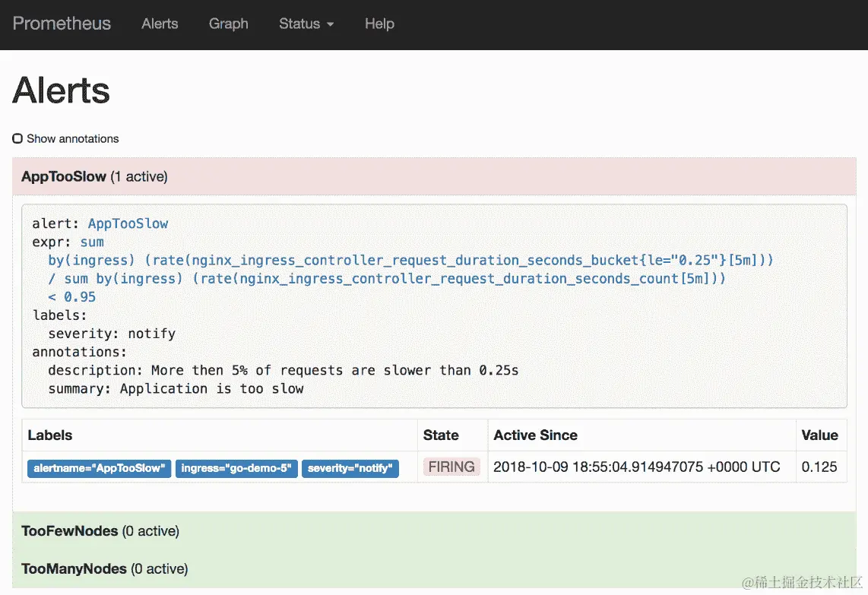The height and width of the screenshot is (595, 868).
Task: Click the expression line containing request_duration_seconds_count
Action: point(386,279)
